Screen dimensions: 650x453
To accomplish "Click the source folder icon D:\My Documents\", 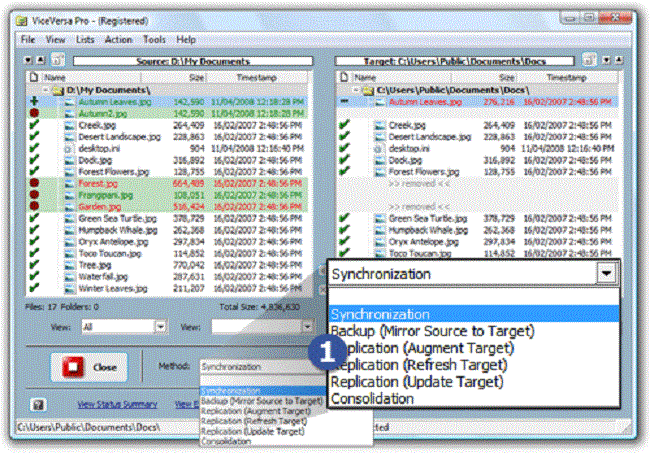I will (58, 90).
